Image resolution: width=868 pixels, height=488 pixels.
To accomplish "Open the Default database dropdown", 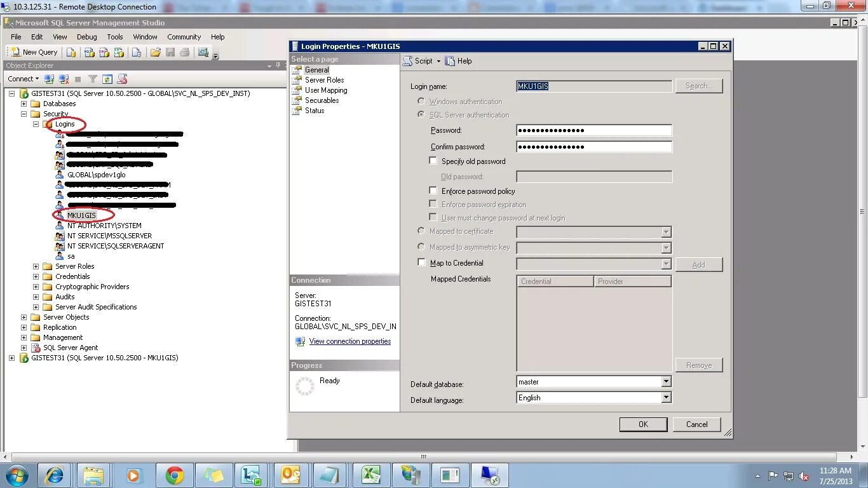I will [666, 382].
